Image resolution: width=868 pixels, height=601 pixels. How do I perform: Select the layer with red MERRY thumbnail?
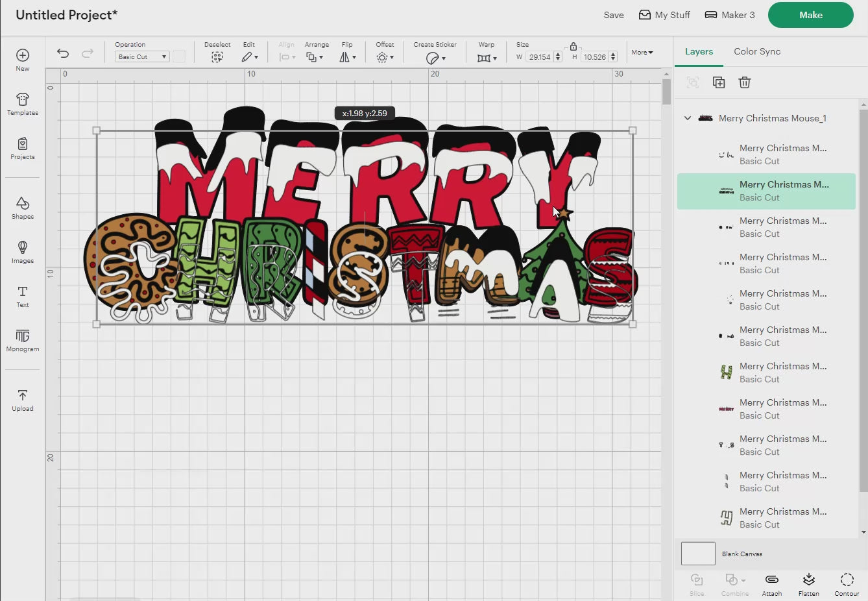767,409
